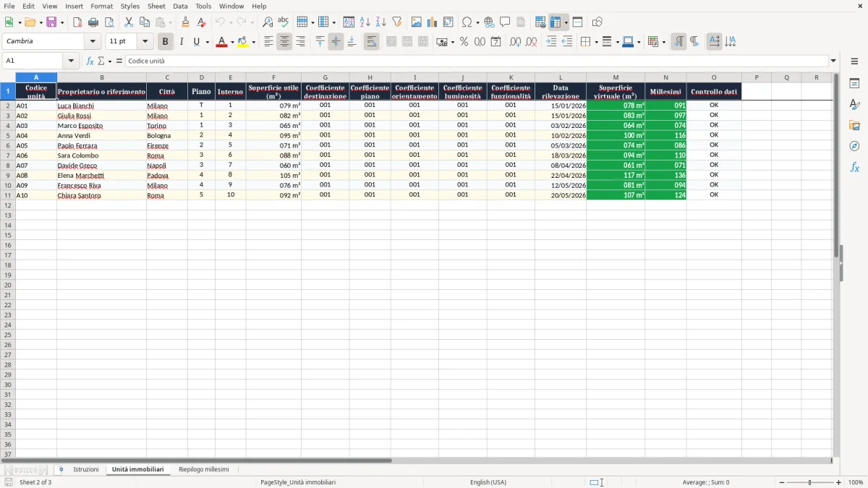Toggle Bold formatting
The height and width of the screenshot is (488, 868).
[x=165, y=42]
